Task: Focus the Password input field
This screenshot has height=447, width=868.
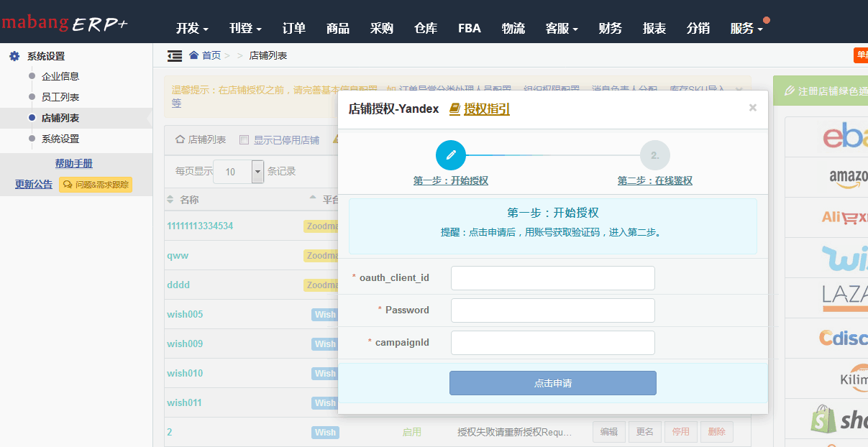Action: coord(553,310)
